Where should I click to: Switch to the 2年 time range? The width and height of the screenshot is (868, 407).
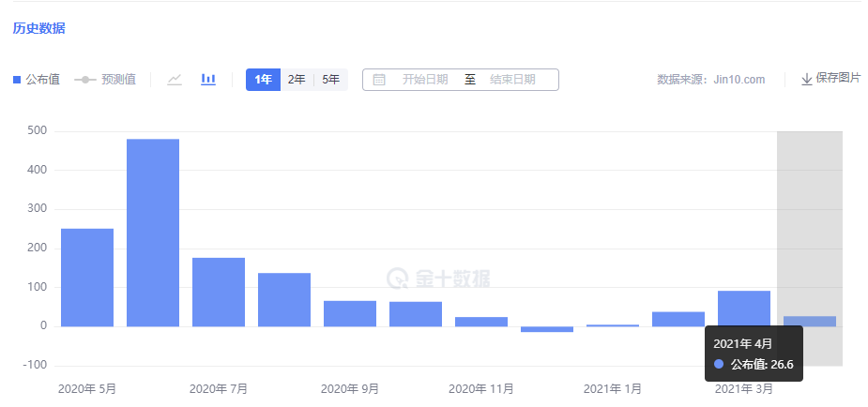tap(297, 80)
